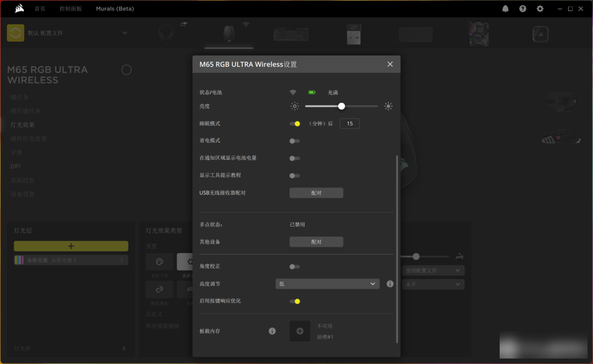
Task: Open the help question mark icon
Action: [523, 9]
